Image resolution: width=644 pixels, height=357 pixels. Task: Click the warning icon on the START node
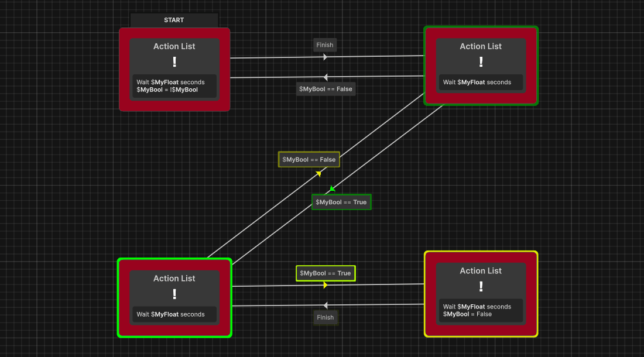[x=174, y=61]
